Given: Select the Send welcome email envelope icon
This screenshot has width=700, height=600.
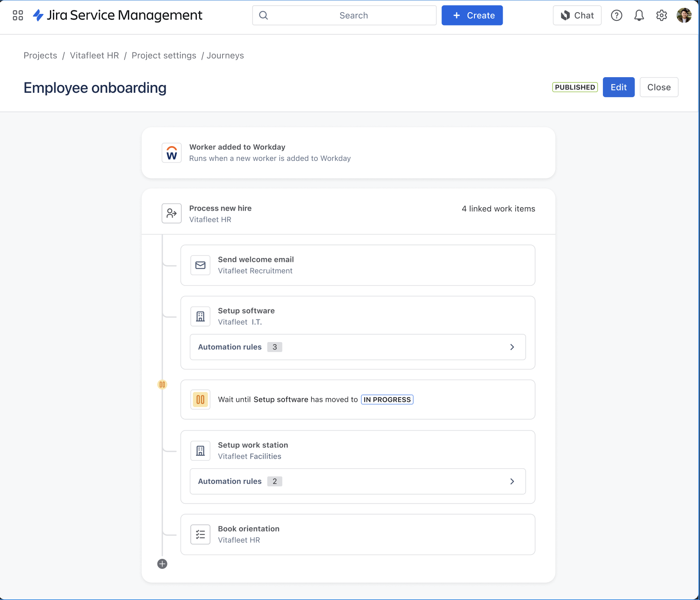Looking at the screenshot, I should click(200, 265).
